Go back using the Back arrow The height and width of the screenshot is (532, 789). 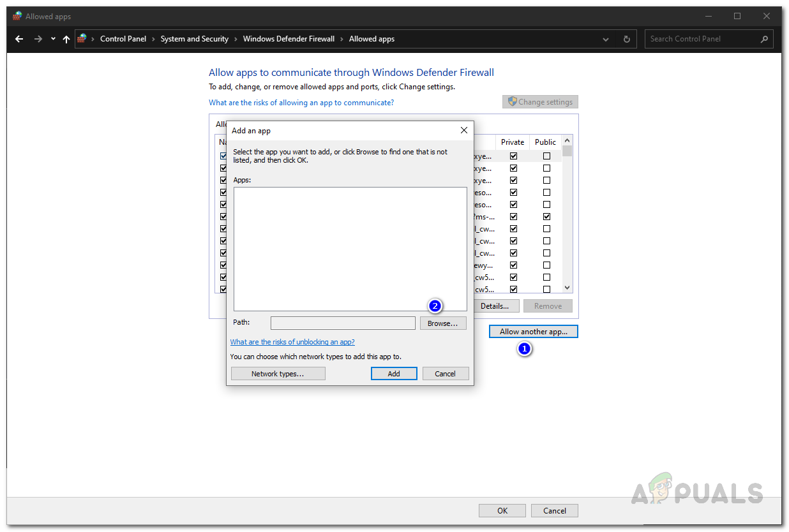click(x=19, y=39)
